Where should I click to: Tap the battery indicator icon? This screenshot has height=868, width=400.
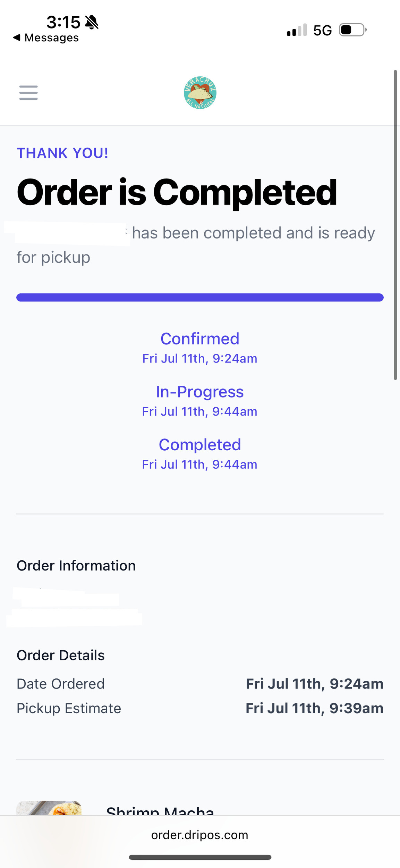pos(353,30)
